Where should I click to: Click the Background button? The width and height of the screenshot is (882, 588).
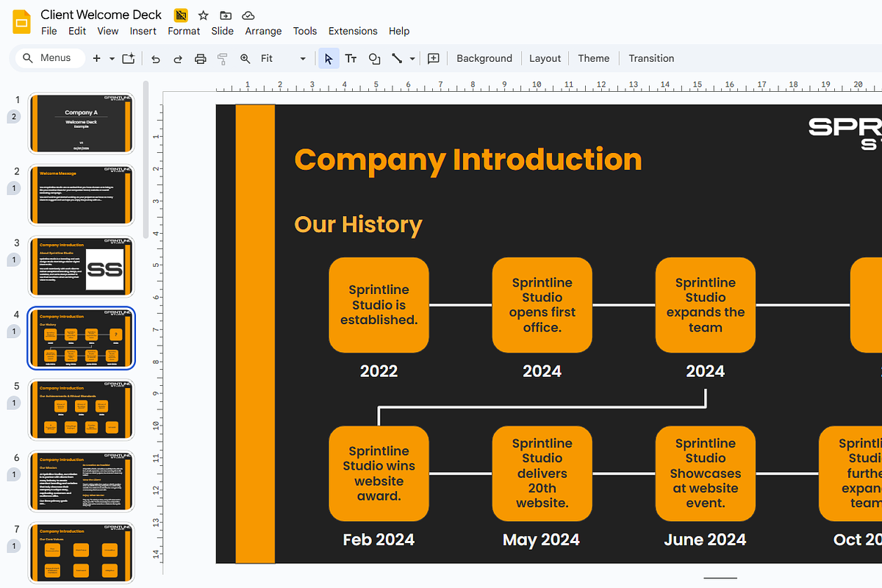484,59
